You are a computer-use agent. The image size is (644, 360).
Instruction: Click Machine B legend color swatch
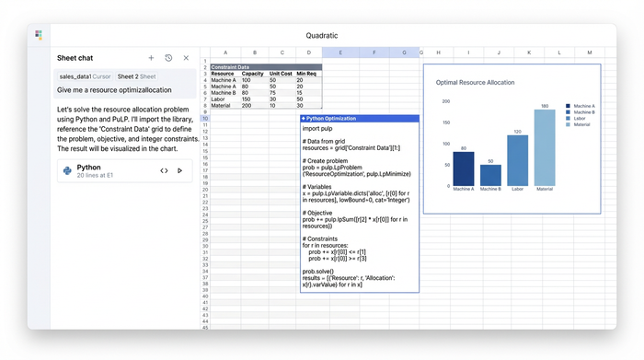coord(568,111)
